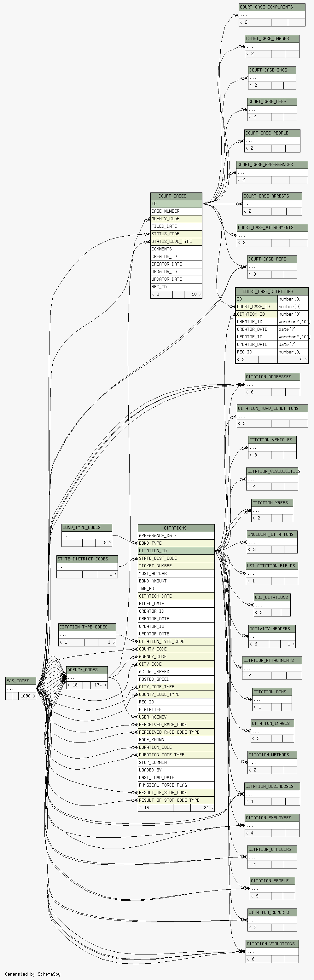The image size is (314, 980).
Task: Open the COURT_CASES table header
Action: tap(176, 196)
